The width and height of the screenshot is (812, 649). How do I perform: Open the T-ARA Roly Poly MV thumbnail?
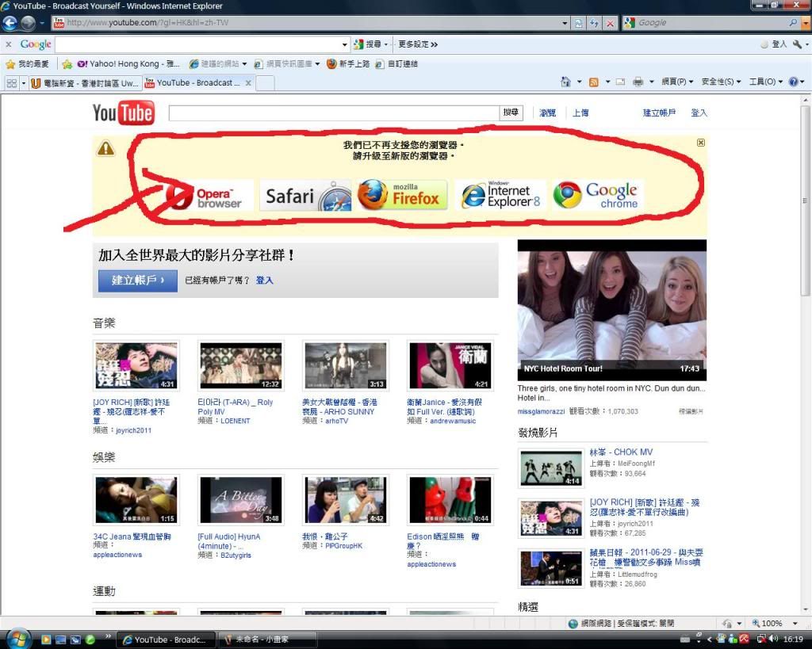click(241, 365)
